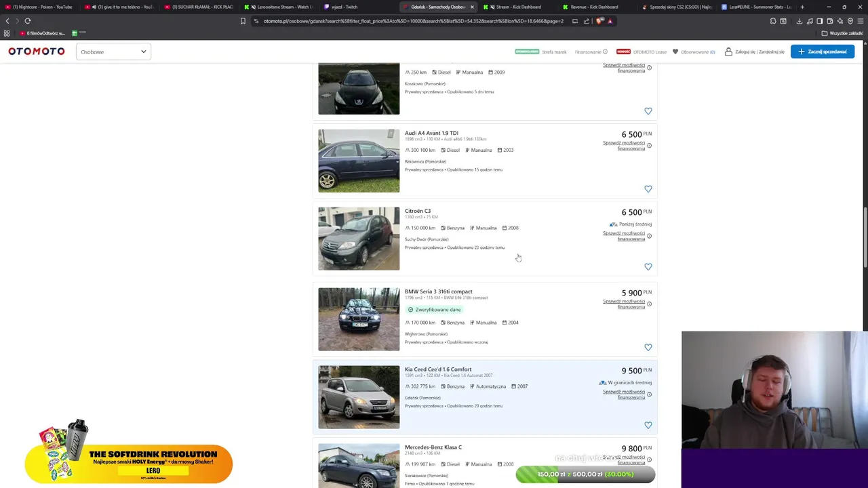This screenshot has height=488, width=868.
Task: Click the Kia Ceed car photo
Action: coord(359,397)
